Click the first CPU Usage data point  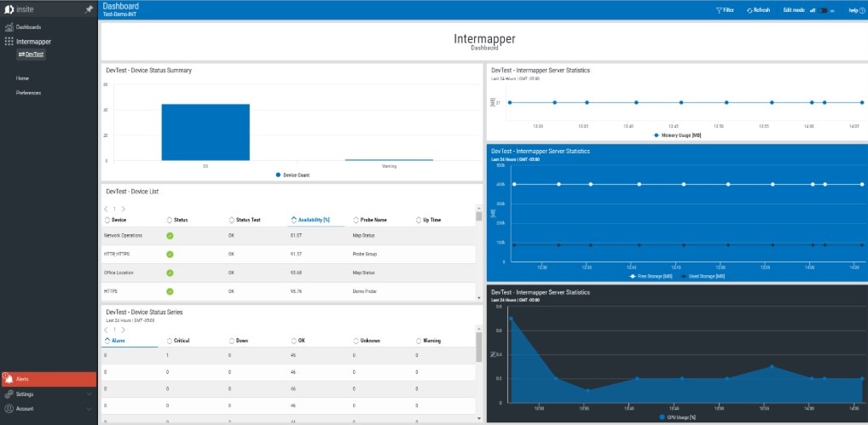tap(511, 319)
